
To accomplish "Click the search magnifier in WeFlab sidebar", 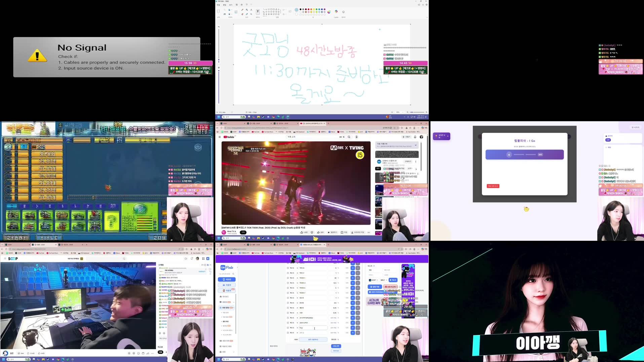I will [x=233, y=274].
